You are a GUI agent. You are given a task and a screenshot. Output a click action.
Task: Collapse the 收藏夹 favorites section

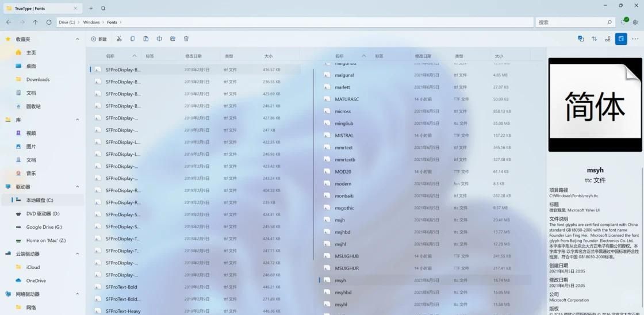pos(77,39)
